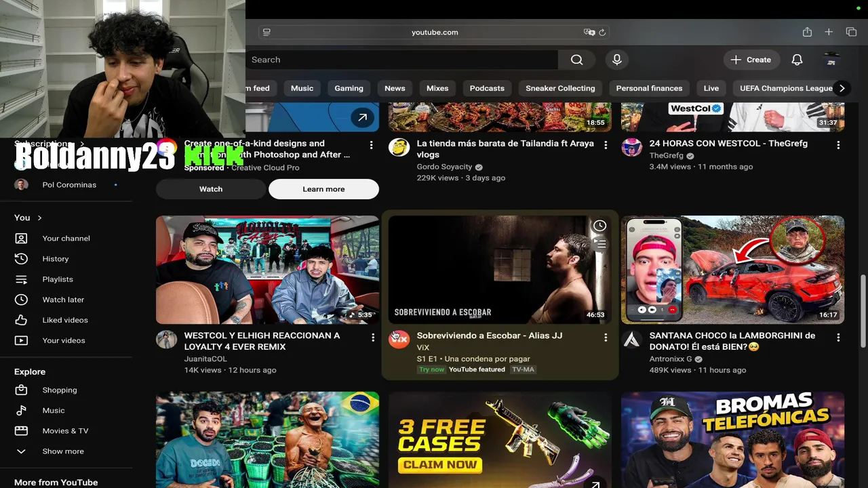Open options for La tienda más barata video

click(x=606, y=145)
